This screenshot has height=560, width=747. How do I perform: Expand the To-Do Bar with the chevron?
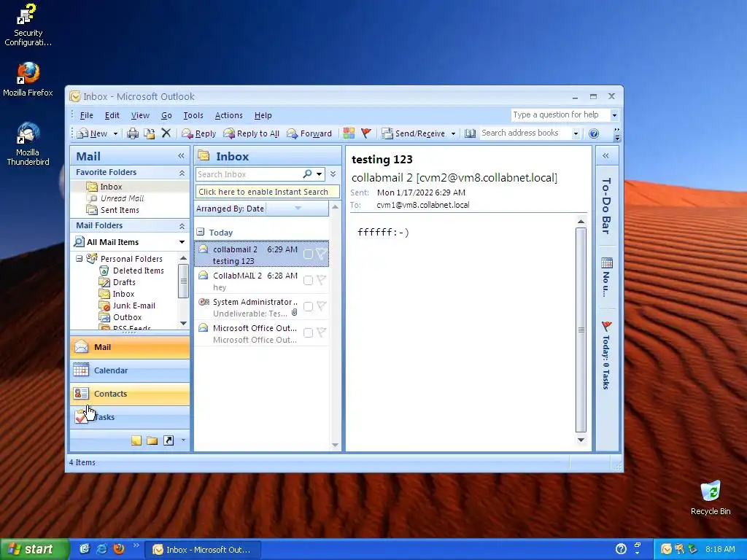tap(606, 156)
